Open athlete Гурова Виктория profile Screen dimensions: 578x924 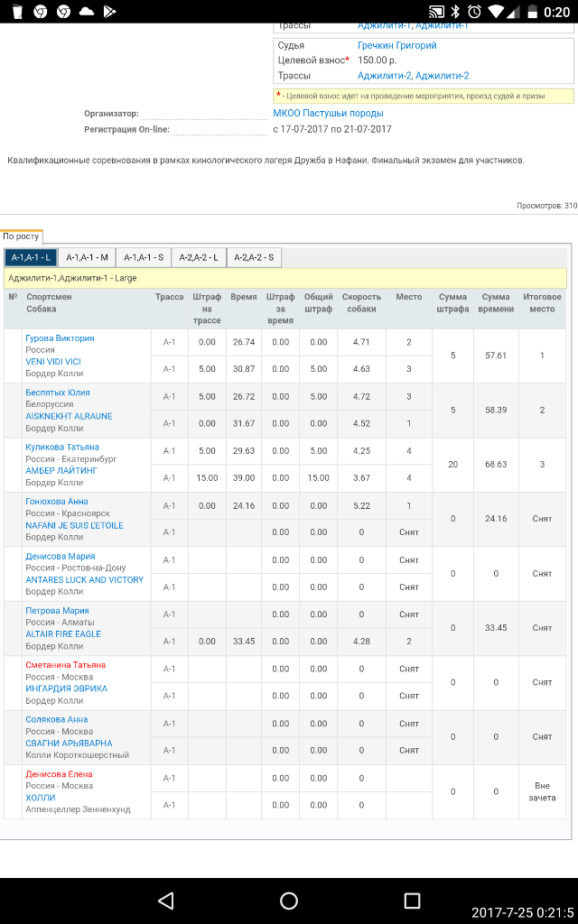coord(60,338)
